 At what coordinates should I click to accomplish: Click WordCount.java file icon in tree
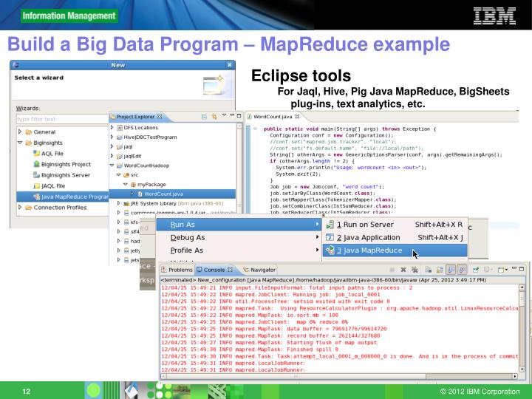(x=140, y=194)
